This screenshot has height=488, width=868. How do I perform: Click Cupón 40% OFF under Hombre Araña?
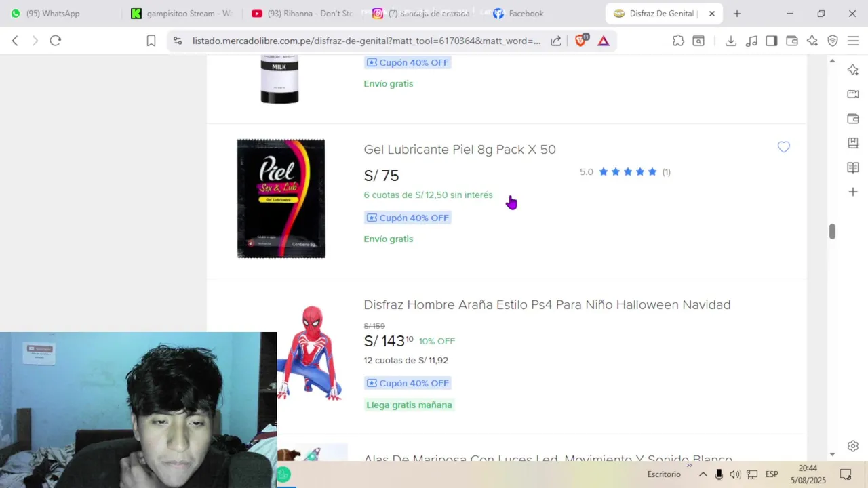click(408, 383)
